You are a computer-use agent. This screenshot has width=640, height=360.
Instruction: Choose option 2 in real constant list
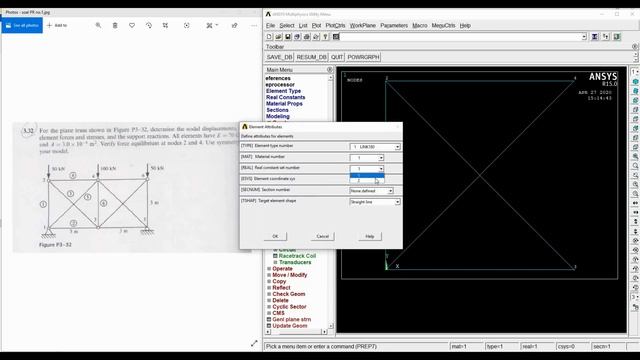pyautogui.click(x=367, y=180)
